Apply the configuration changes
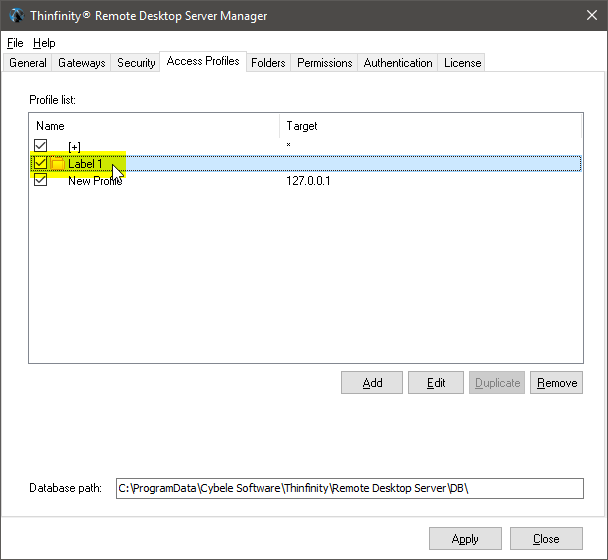This screenshot has width=608, height=560. pos(465,539)
